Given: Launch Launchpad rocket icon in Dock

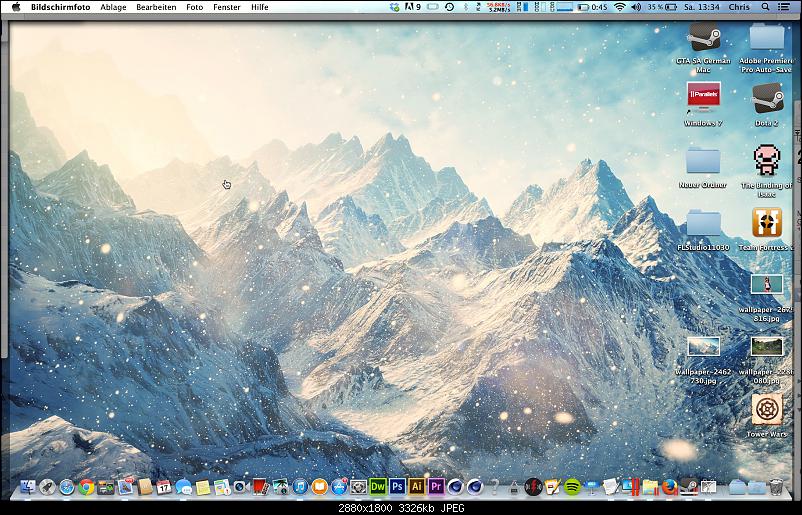Looking at the screenshot, I should click(x=48, y=487).
